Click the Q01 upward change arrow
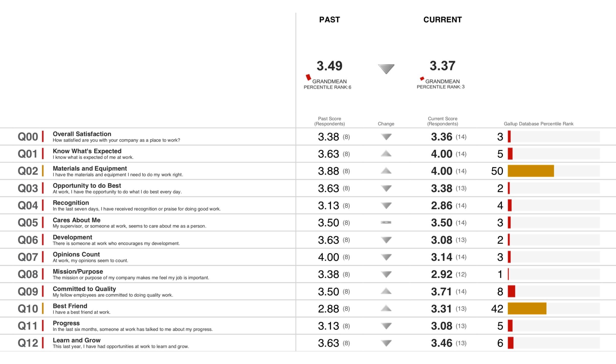This screenshot has height=364, width=616. pyautogui.click(x=386, y=153)
